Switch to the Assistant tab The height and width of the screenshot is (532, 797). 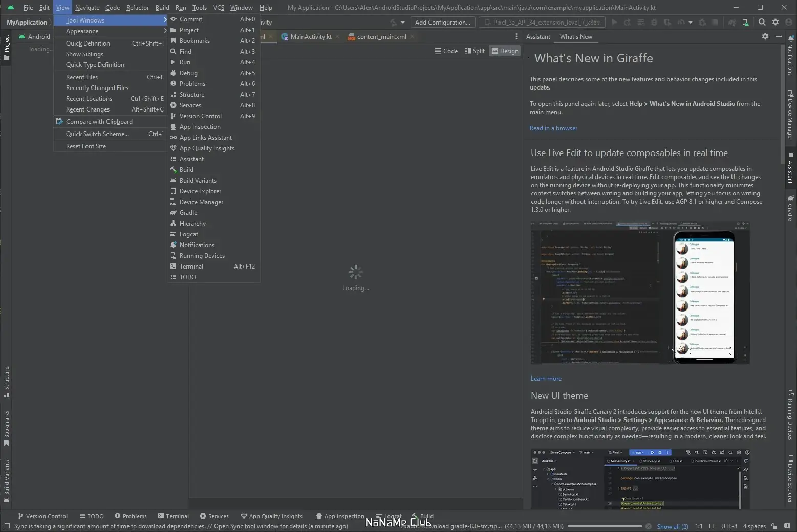click(538, 36)
